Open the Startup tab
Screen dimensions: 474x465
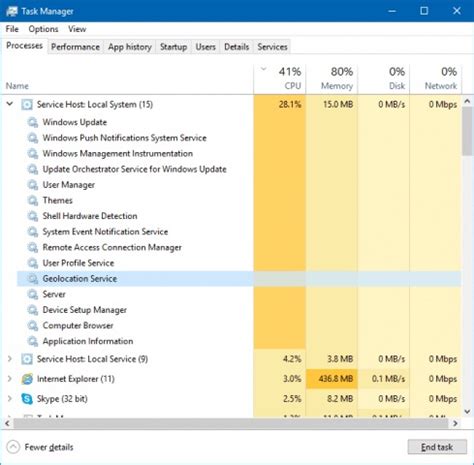tap(173, 47)
